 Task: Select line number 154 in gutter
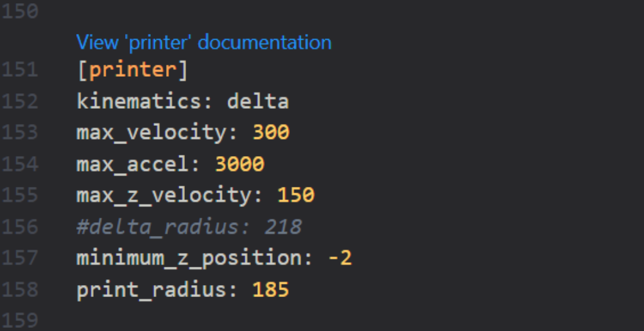click(x=20, y=164)
